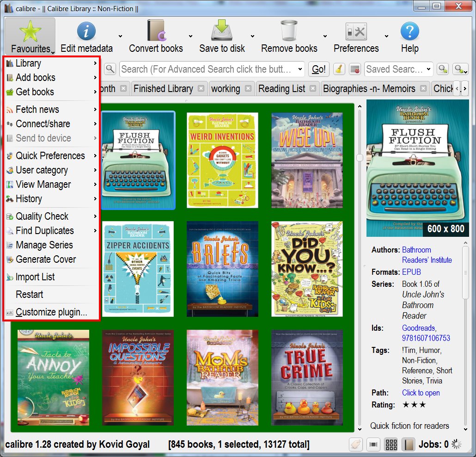Open the Fetch news submenu
This screenshot has width=476, height=457.
tap(52, 109)
